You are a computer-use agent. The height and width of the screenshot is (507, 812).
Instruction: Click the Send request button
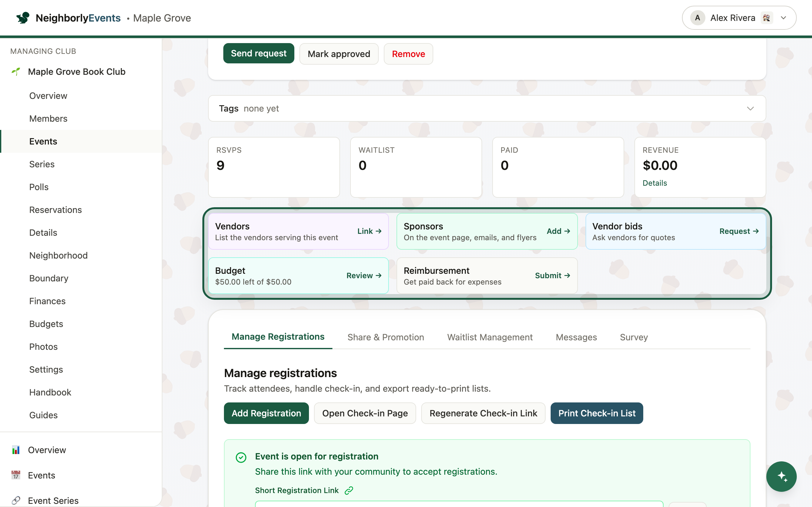[259, 53]
